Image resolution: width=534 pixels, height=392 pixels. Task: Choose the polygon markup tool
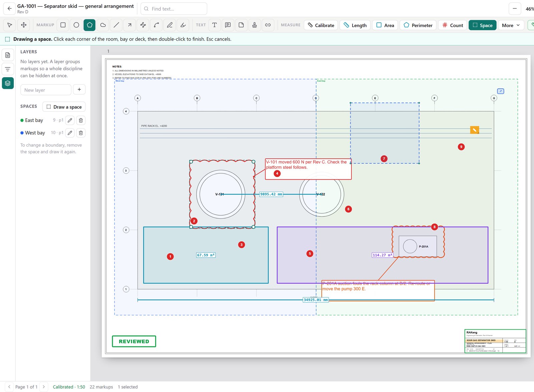tap(89, 25)
